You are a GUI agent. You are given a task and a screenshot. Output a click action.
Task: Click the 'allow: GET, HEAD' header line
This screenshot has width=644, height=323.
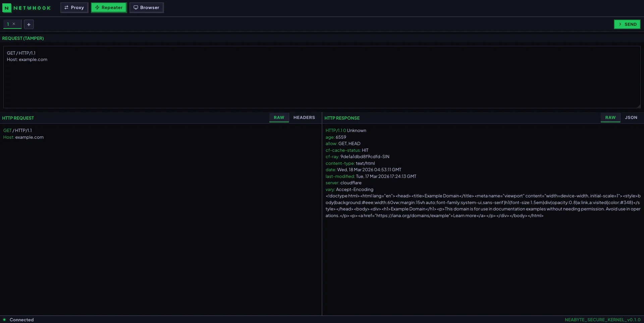pyautogui.click(x=343, y=144)
